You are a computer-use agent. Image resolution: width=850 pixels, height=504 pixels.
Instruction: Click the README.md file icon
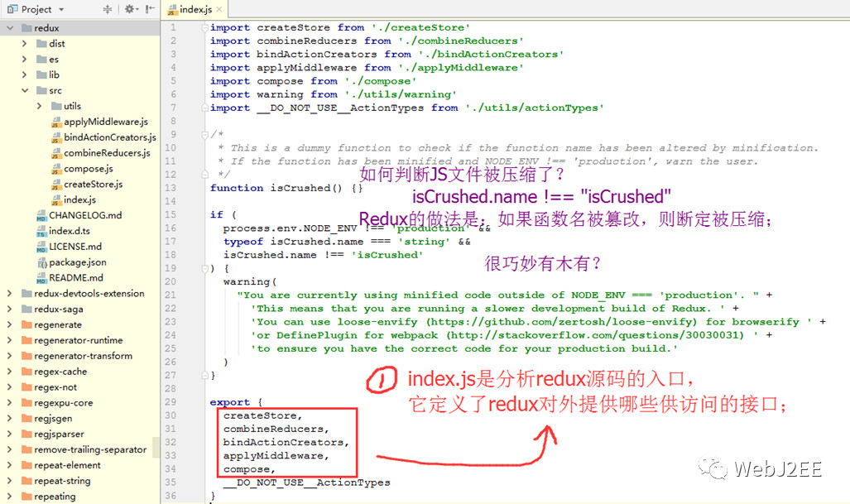point(41,279)
